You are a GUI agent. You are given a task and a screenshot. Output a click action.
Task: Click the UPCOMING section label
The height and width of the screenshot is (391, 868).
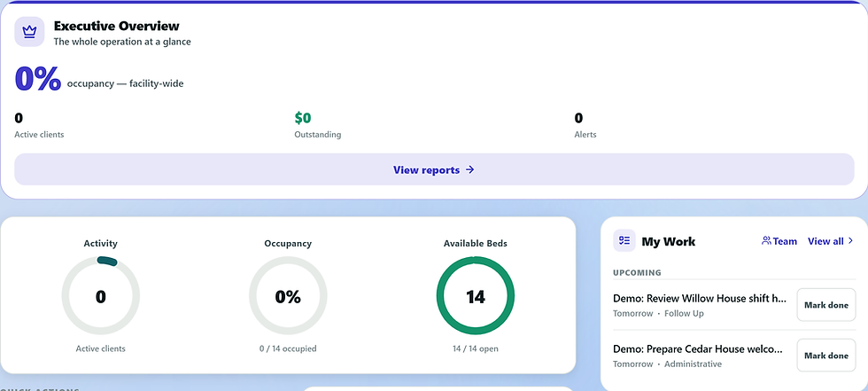click(637, 272)
